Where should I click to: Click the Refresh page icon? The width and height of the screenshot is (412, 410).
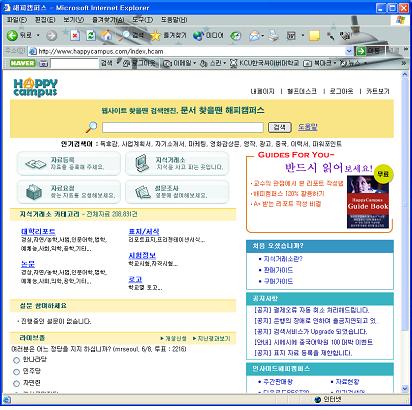pos(91,35)
